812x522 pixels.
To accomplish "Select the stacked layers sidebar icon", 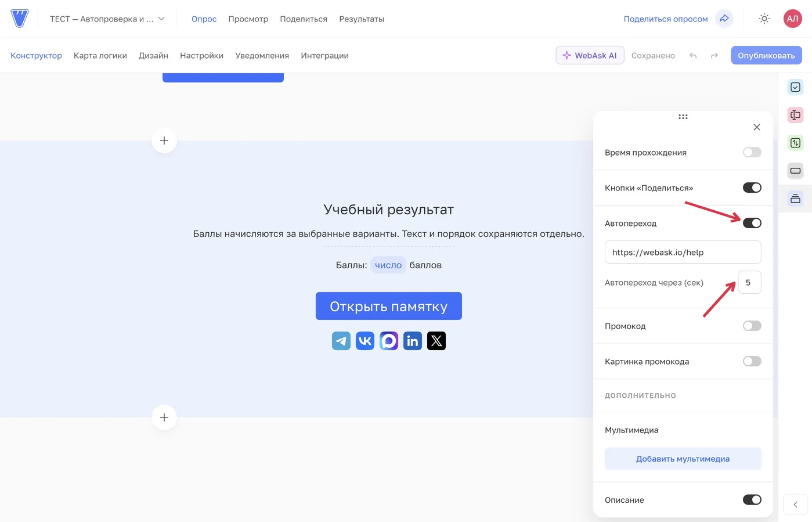I will 795,199.
